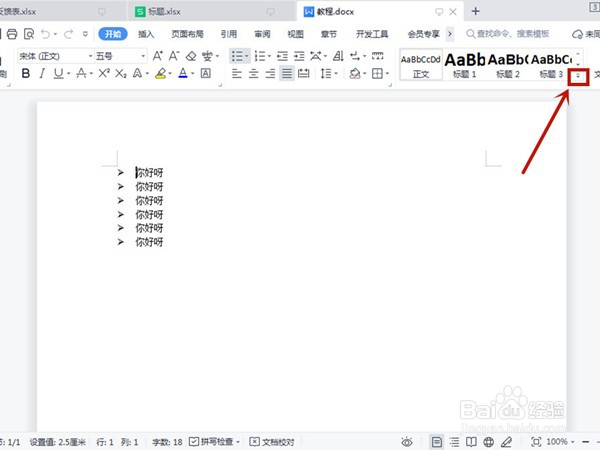Expand numbering style dropdown arrow

269,56
